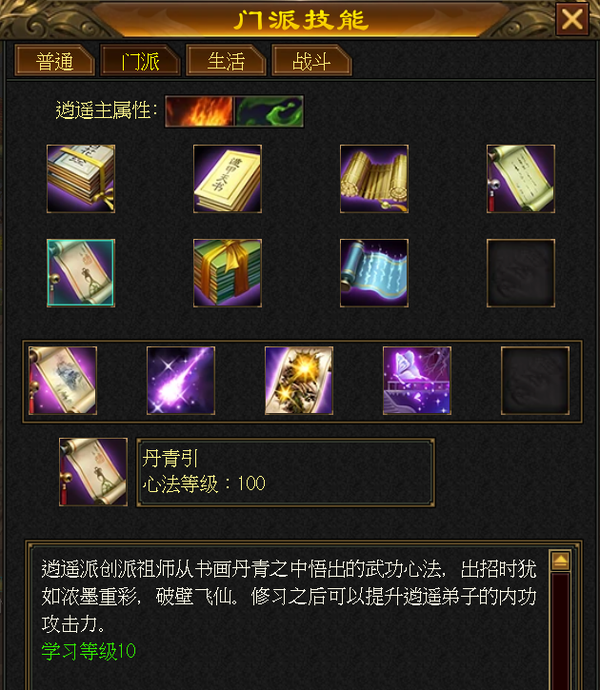The image size is (600, 690).
Task: Select the purple butterfly skill icon
Action: 417,380
